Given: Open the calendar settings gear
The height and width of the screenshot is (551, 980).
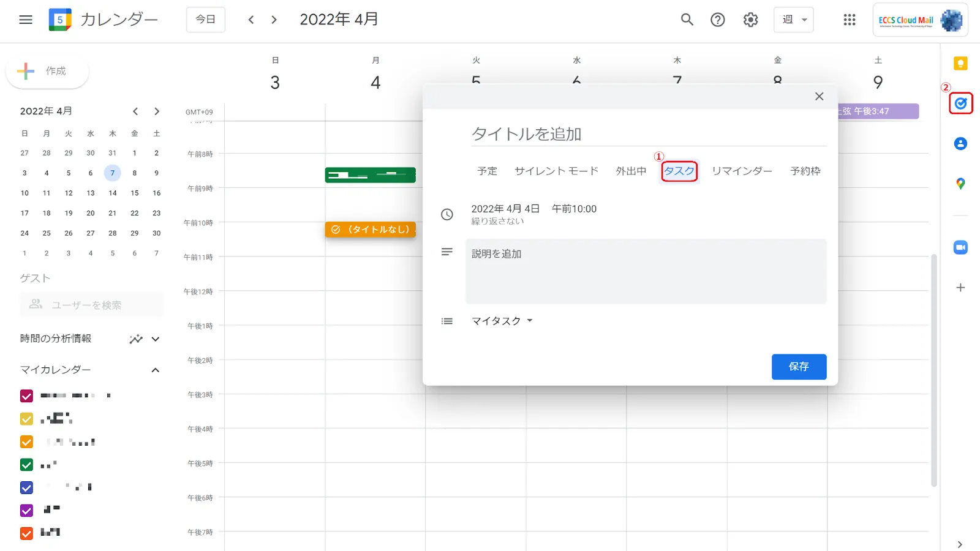Looking at the screenshot, I should 750,19.
